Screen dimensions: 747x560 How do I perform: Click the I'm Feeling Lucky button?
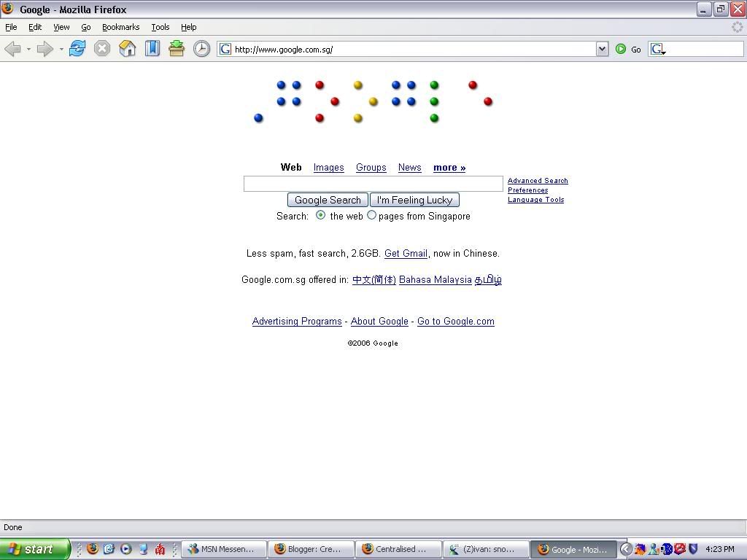coord(414,200)
